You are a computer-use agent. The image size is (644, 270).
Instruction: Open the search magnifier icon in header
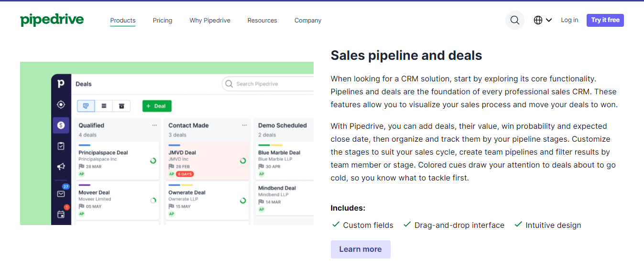point(515,20)
